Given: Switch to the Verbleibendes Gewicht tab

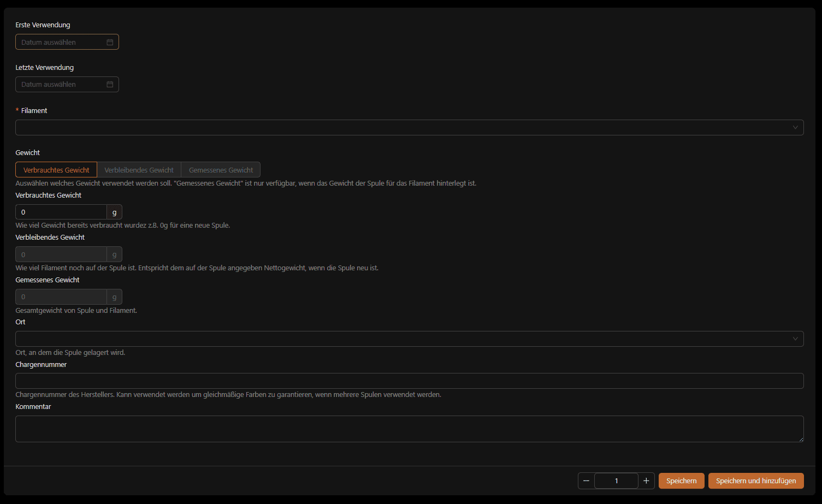Looking at the screenshot, I should tap(139, 169).
